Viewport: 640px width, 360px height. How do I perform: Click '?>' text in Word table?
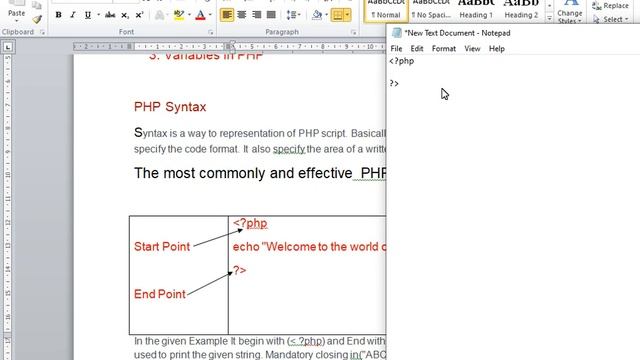coord(240,270)
